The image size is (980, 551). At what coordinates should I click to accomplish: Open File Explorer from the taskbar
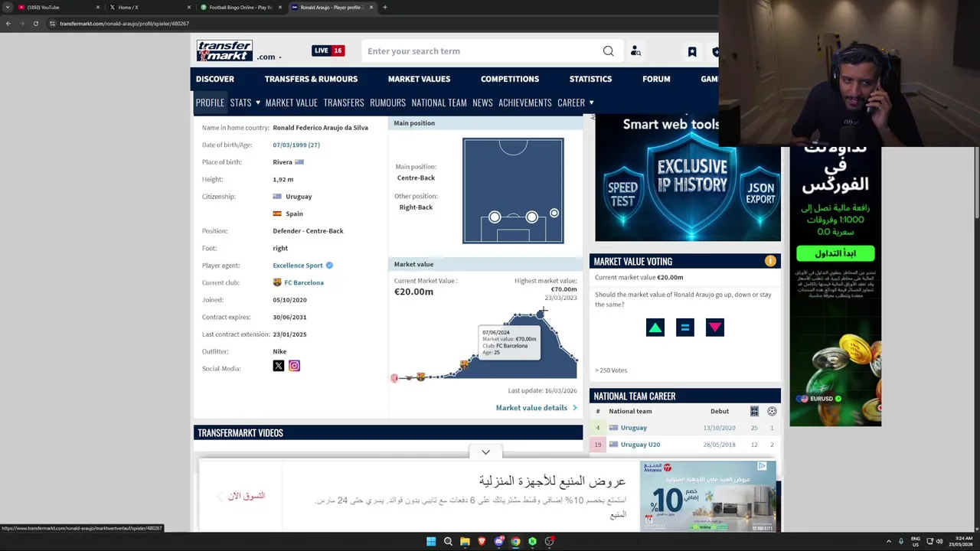coord(465,542)
